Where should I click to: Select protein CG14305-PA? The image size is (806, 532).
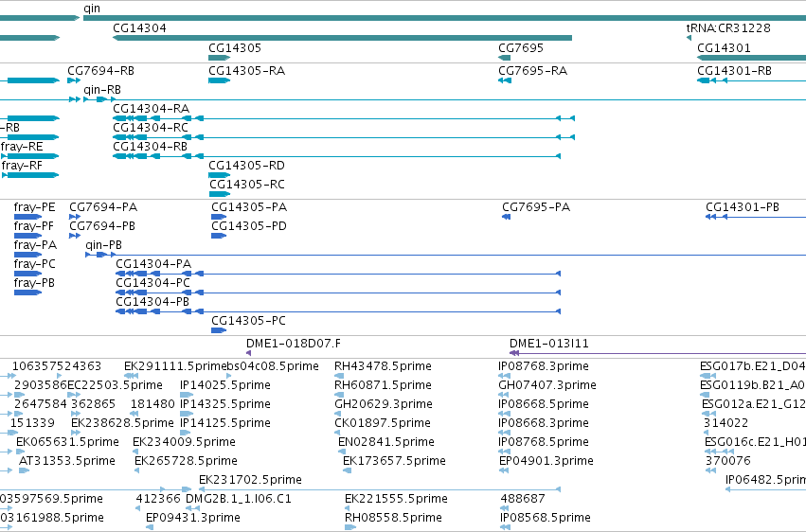[219, 217]
